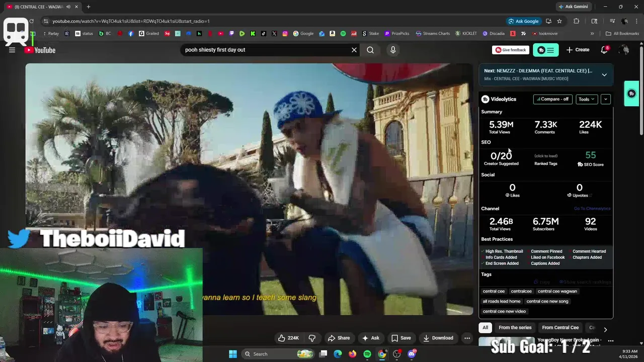
Task: Click the address bar URL
Action: coord(131,21)
